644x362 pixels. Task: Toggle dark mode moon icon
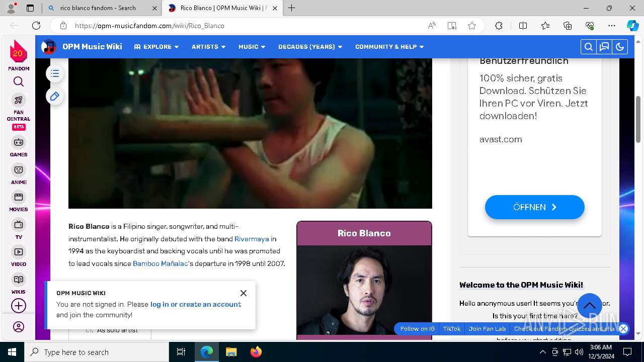click(620, 47)
